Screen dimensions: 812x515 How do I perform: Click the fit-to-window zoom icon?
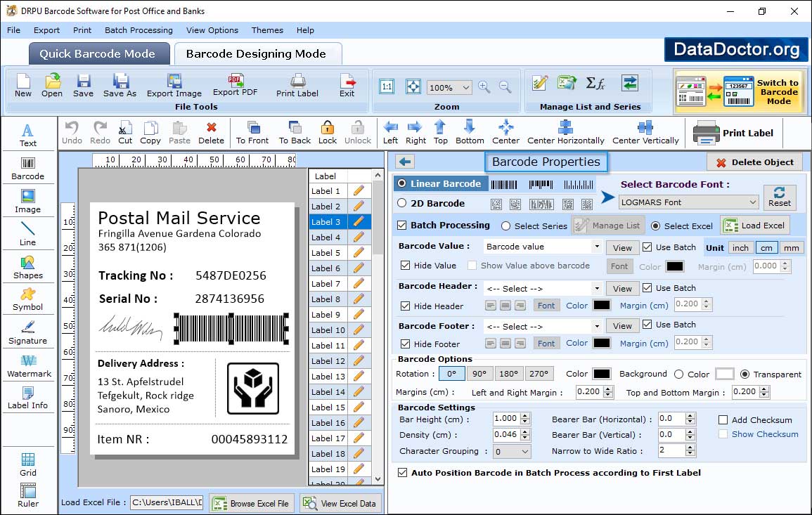click(x=413, y=86)
